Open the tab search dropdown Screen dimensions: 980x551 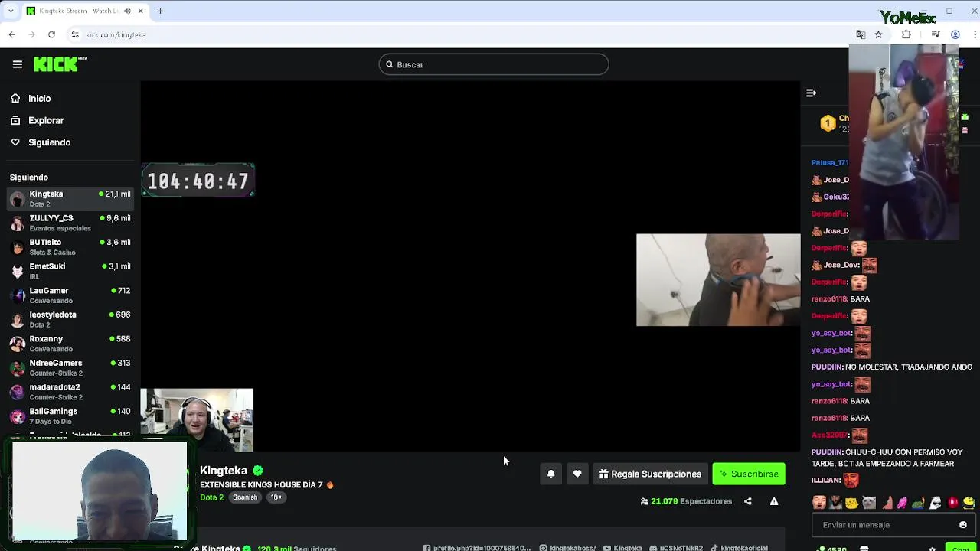pos(10,11)
